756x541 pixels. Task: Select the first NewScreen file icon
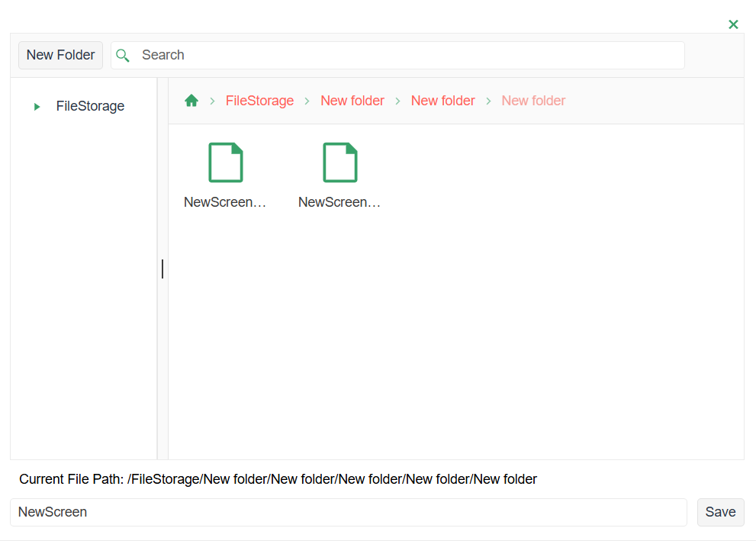coord(226,163)
